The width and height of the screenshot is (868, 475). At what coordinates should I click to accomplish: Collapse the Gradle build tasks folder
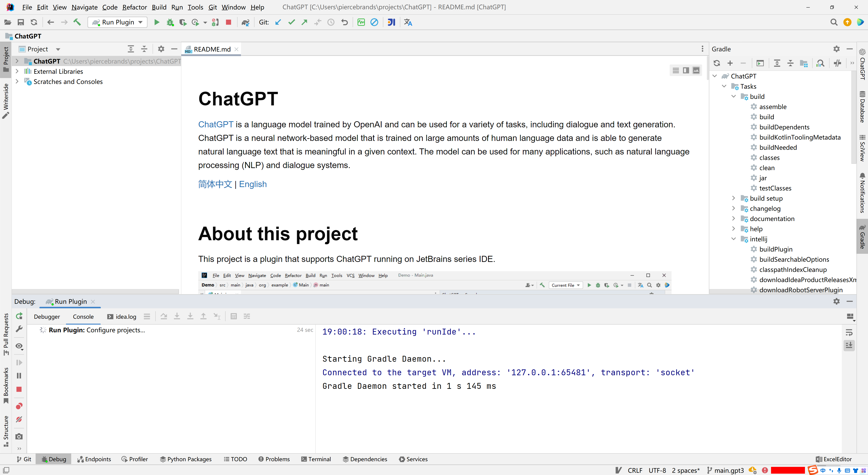coord(734,96)
